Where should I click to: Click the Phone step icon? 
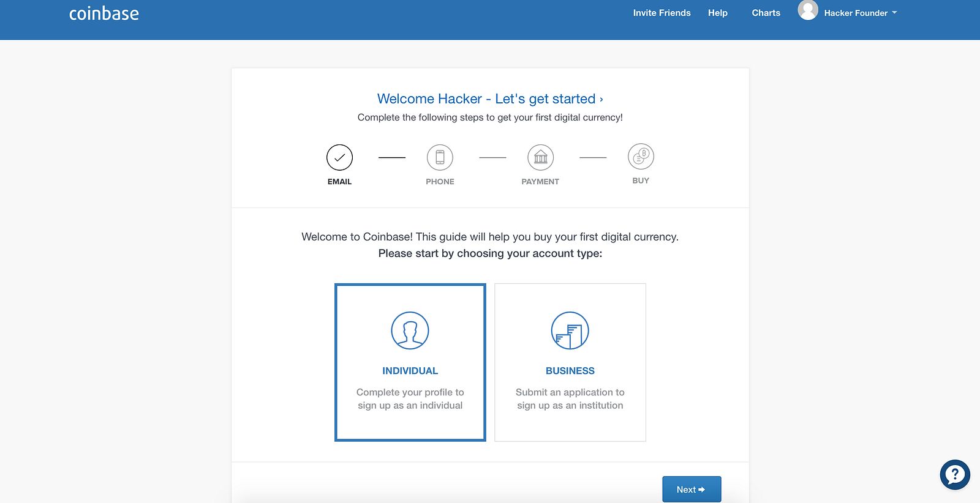tap(440, 157)
